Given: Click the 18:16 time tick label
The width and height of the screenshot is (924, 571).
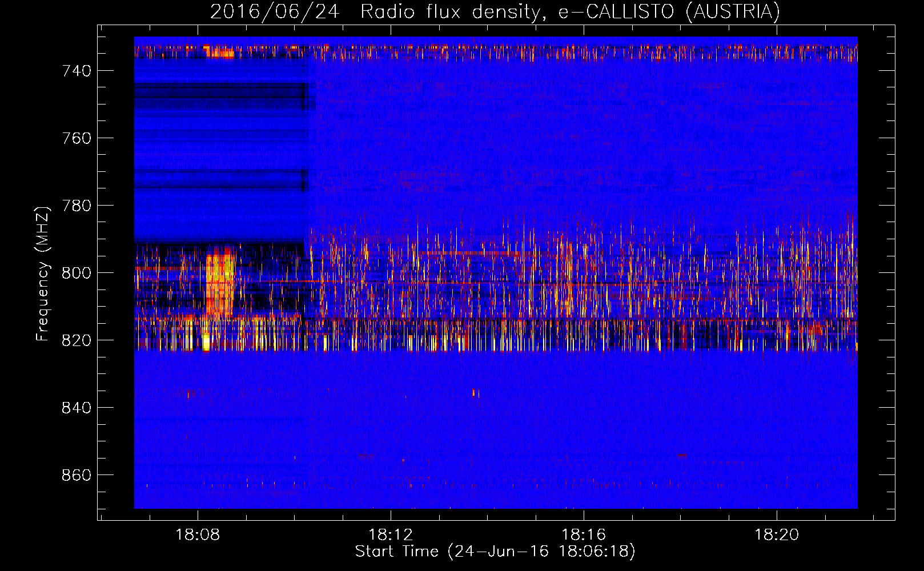Looking at the screenshot, I should pyautogui.click(x=584, y=535).
